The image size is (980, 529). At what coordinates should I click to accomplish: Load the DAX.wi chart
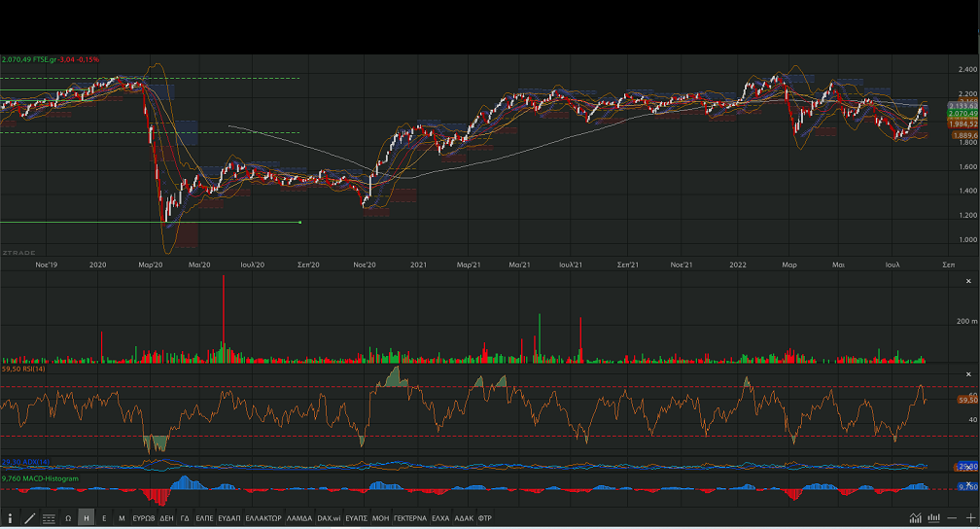(329, 519)
